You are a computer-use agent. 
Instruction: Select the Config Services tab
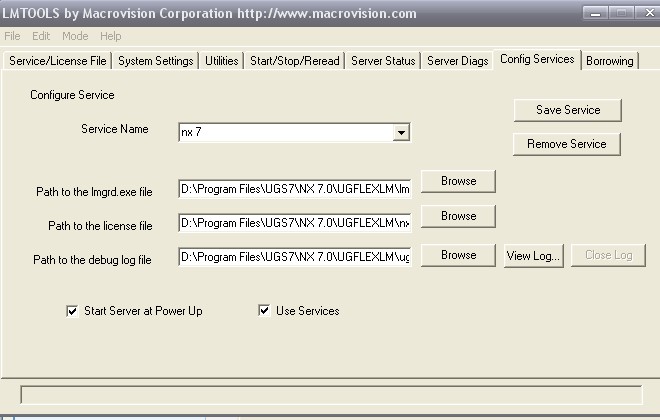point(537,59)
